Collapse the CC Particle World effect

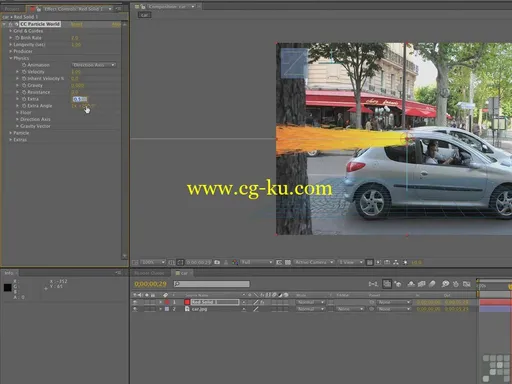click(x=4, y=24)
